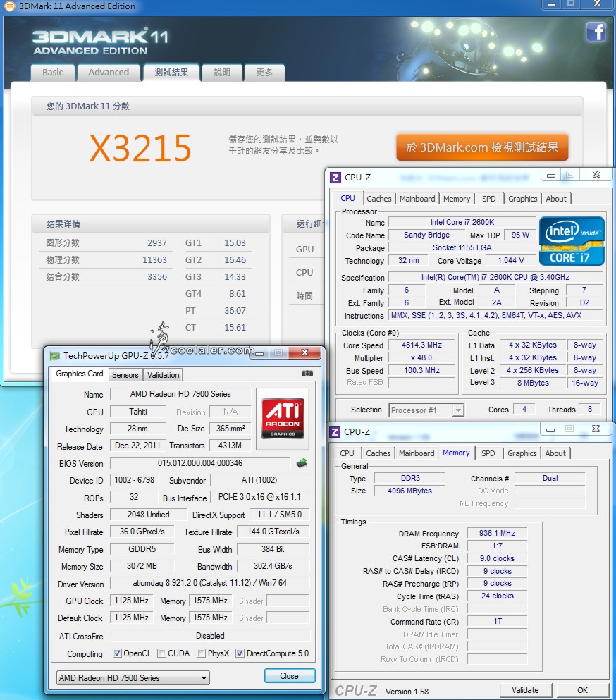The height and width of the screenshot is (700, 616).
Task: Click the GPU Clock 1125 MHz field
Action: coord(131,601)
